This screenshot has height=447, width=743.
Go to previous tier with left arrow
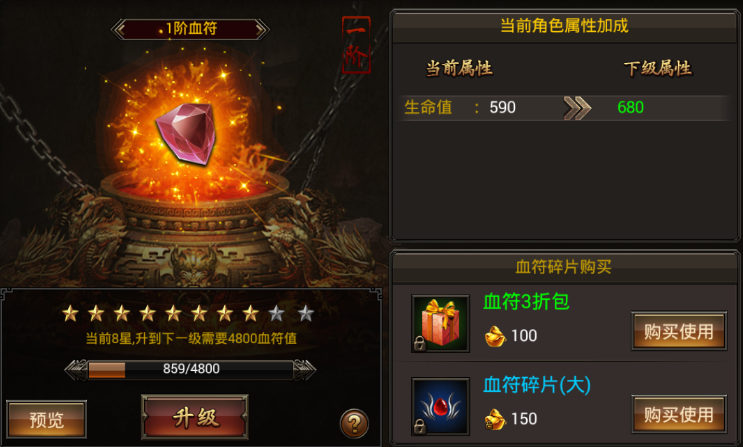pyautogui.click(x=119, y=29)
